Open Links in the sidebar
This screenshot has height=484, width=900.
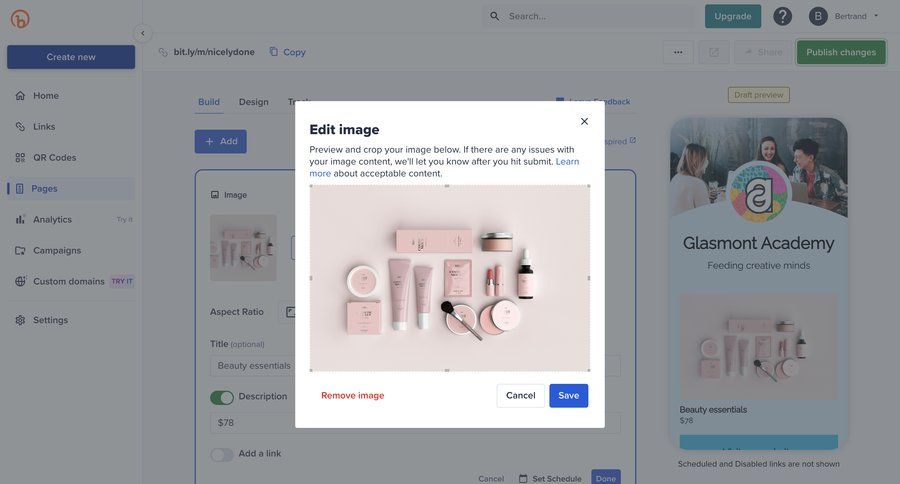(71, 126)
